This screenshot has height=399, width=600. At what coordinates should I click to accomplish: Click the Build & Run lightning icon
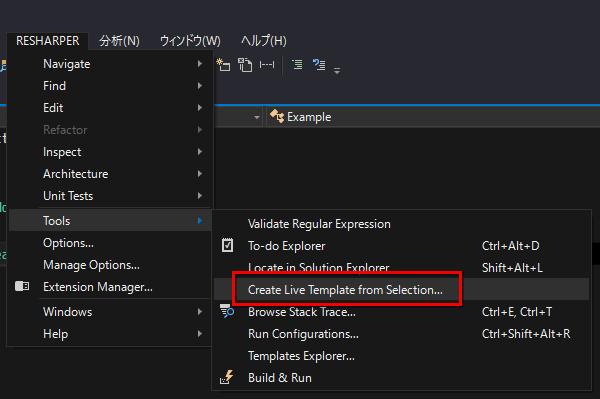click(x=227, y=377)
